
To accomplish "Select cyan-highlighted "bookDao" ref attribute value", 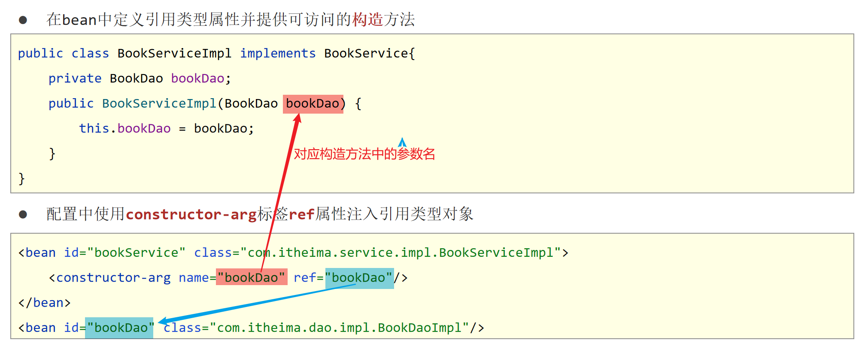I will (x=359, y=278).
